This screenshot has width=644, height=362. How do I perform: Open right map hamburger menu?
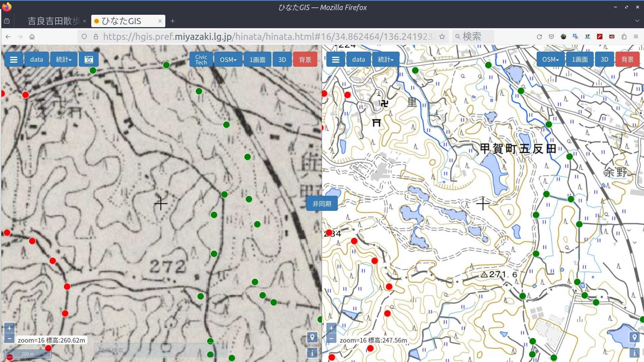pyautogui.click(x=335, y=60)
